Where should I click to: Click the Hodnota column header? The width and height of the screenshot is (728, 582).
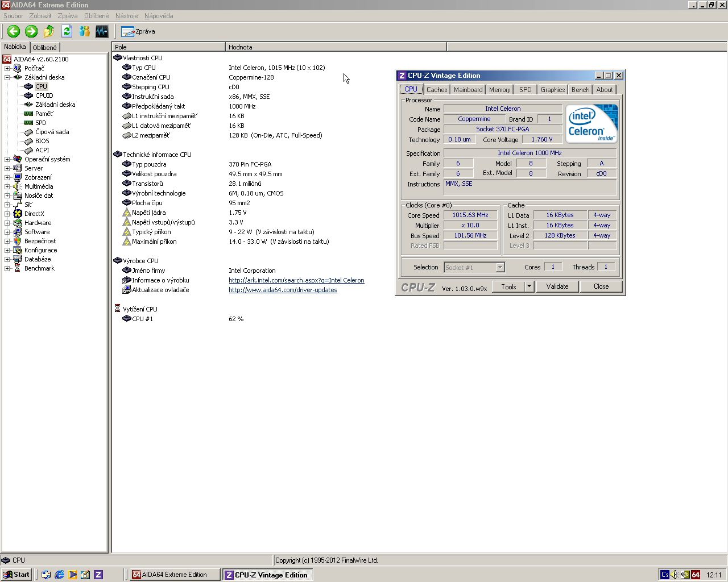336,47
